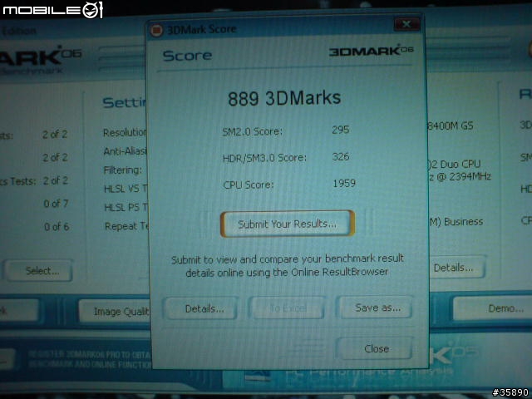Click the 3DMark Score title bar icon

tap(156, 30)
